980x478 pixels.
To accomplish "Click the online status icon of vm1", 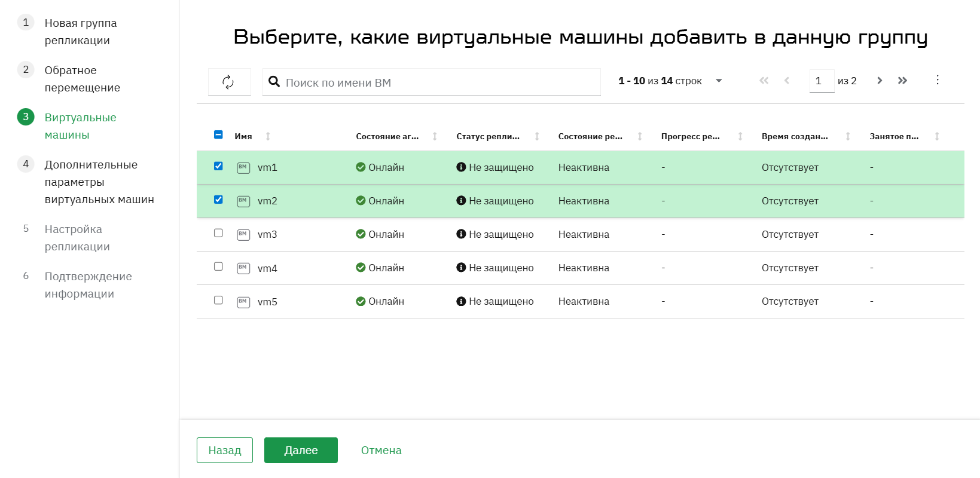I will point(361,167).
